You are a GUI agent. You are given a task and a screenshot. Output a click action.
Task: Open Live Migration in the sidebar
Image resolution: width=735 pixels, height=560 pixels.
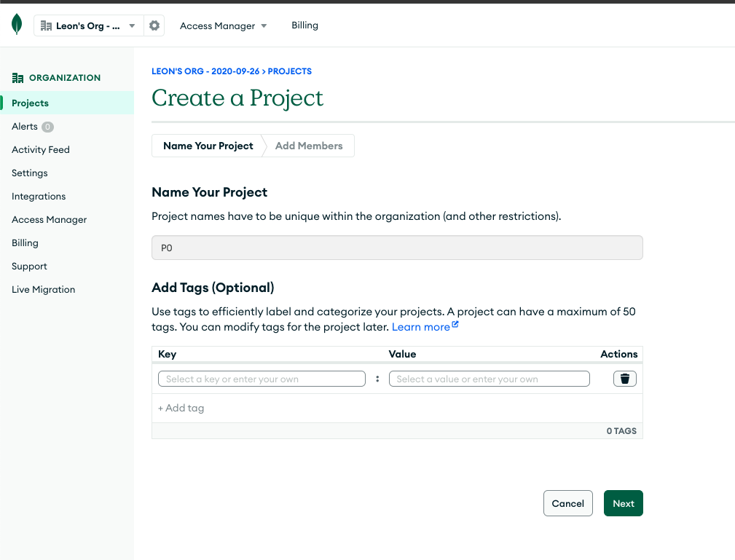[43, 290]
